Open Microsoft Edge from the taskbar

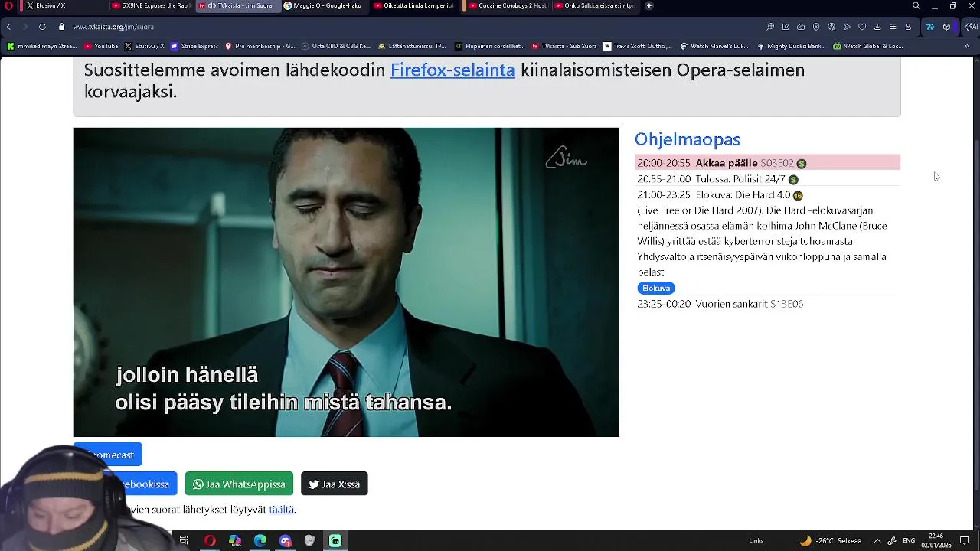tap(260, 540)
